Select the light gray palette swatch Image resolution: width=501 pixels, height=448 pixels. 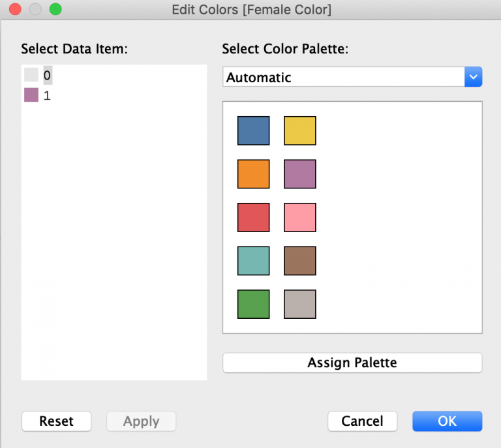pos(300,304)
